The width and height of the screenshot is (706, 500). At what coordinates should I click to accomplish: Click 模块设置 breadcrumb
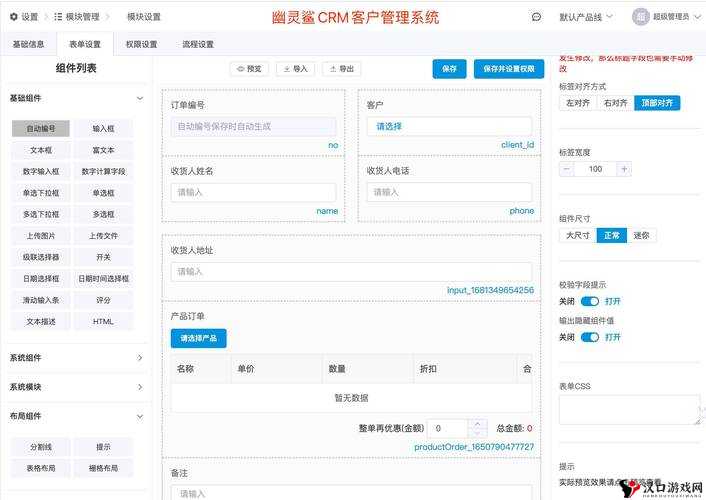pyautogui.click(x=144, y=17)
